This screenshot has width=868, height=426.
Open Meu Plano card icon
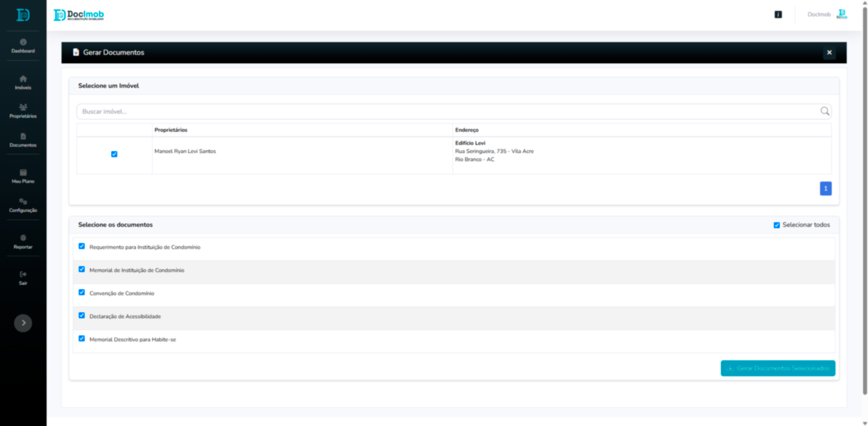(23, 172)
